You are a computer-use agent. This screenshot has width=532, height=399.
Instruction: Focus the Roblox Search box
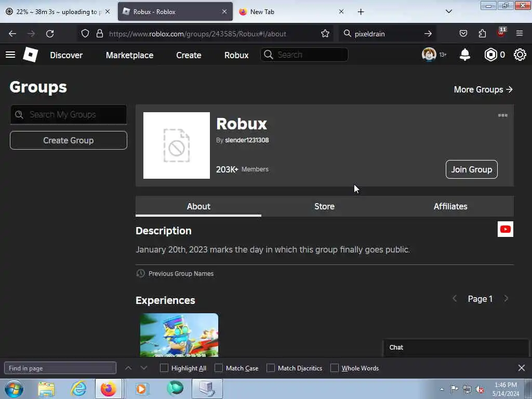[304, 55]
